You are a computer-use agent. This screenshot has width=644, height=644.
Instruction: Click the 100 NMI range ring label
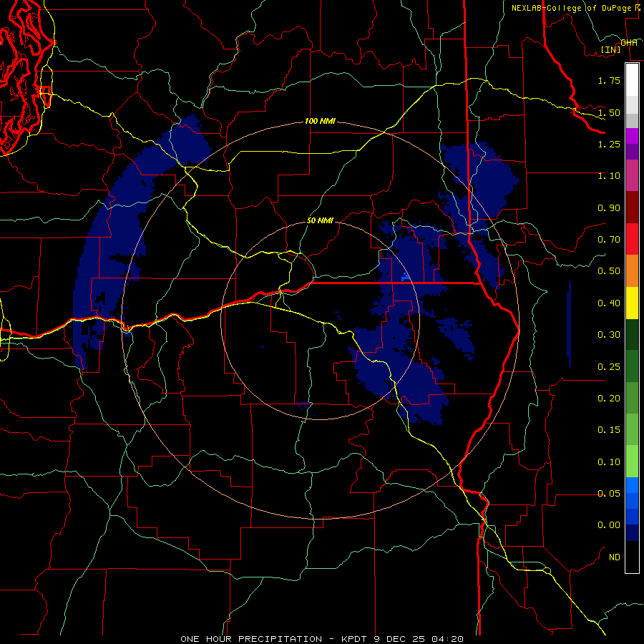320,121
